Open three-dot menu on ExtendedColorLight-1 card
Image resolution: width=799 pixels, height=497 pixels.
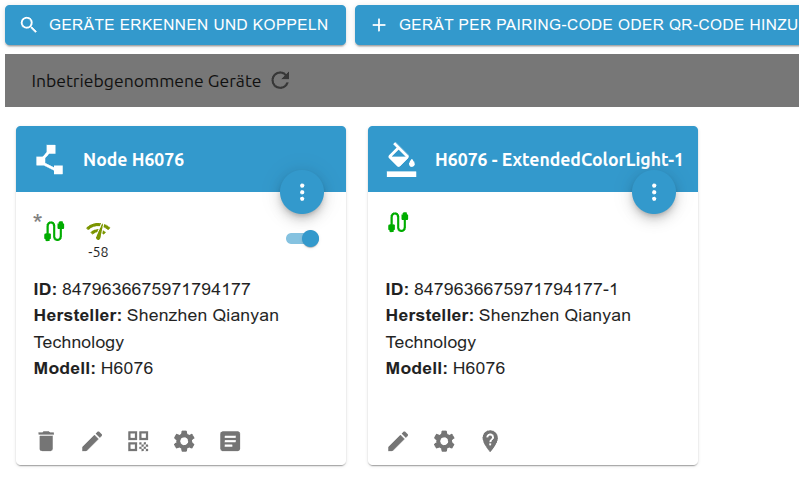(654, 191)
